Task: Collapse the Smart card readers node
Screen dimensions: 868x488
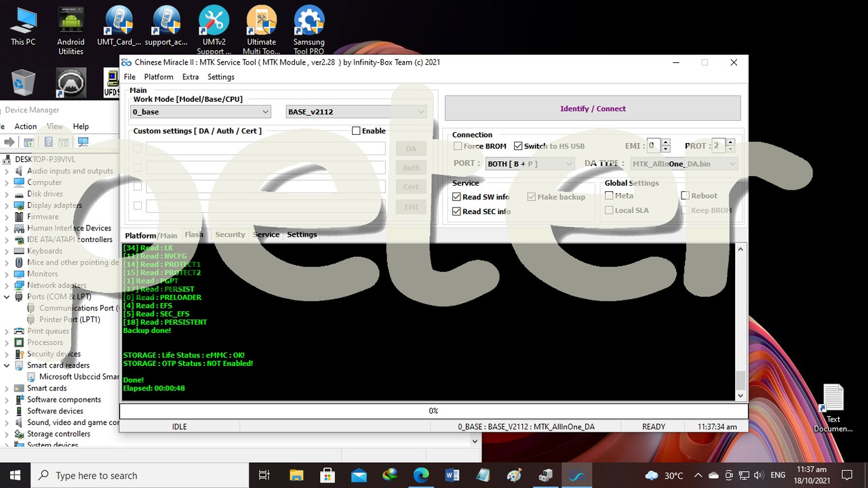Action: [7, 365]
